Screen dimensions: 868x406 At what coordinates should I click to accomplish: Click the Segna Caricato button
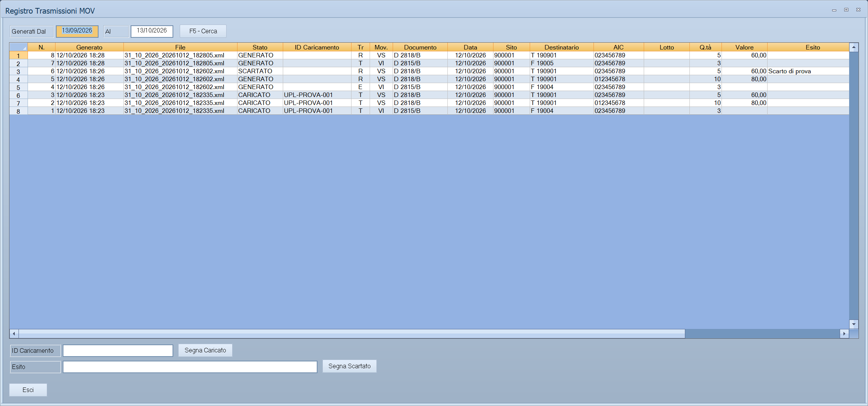point(205,350)
